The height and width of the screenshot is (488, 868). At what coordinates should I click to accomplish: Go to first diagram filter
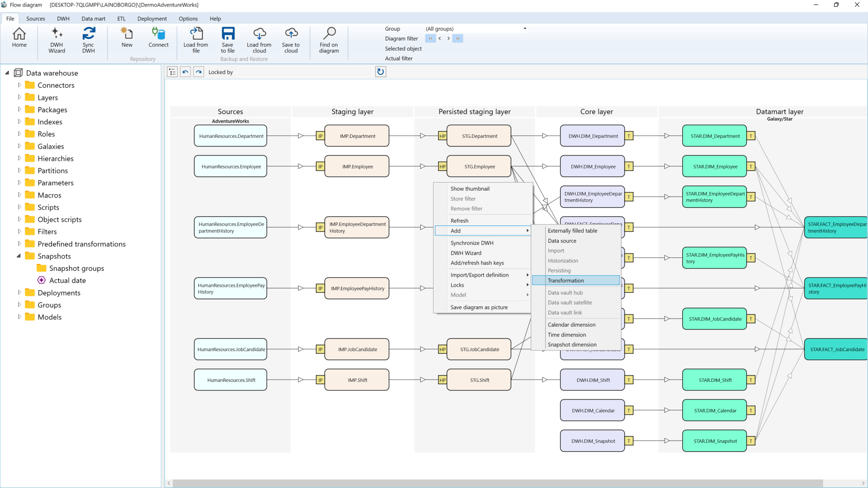point(430,38)
